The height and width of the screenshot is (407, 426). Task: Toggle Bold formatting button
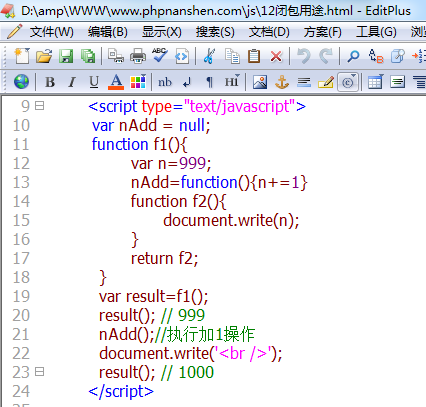tap(50, 82)
